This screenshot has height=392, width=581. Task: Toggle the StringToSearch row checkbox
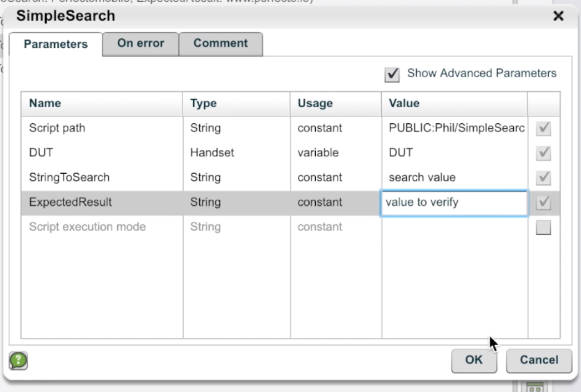coord(543,178)
